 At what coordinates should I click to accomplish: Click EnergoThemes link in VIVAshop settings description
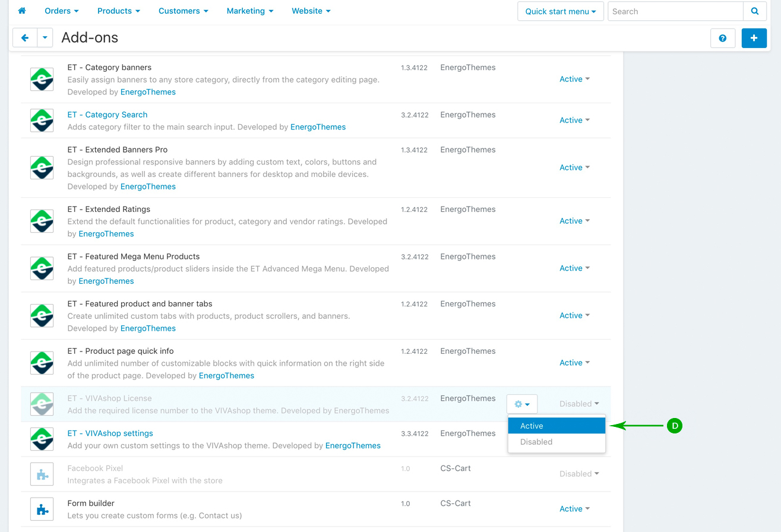point(353,445)
